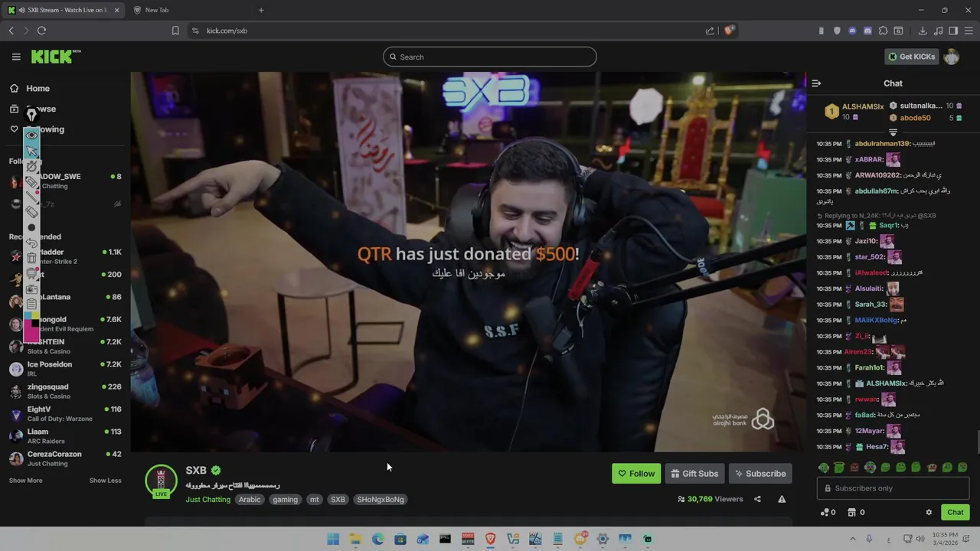Toggle the eye visibility tool in annotation toolbar
The width and height of the screenshot is (980, 551).
tap(31, 135)
